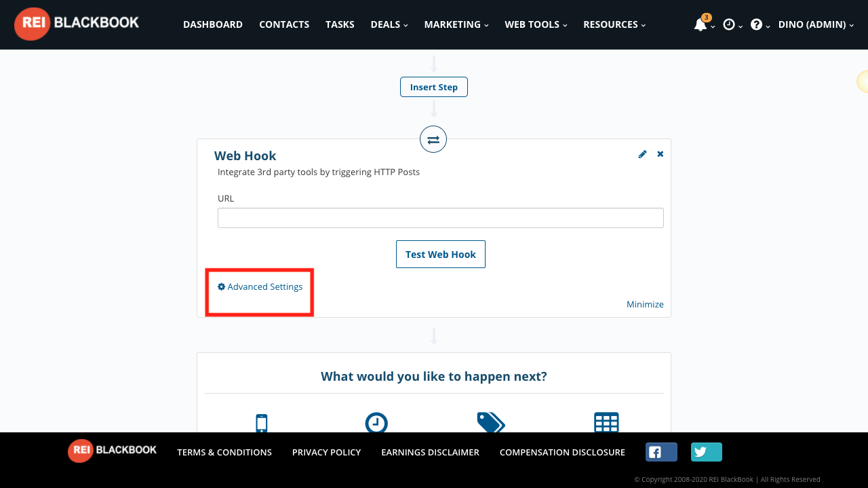Open Compensation Disclosure link
The width and height of the screenshot is (868, 488).
[562, 452]
